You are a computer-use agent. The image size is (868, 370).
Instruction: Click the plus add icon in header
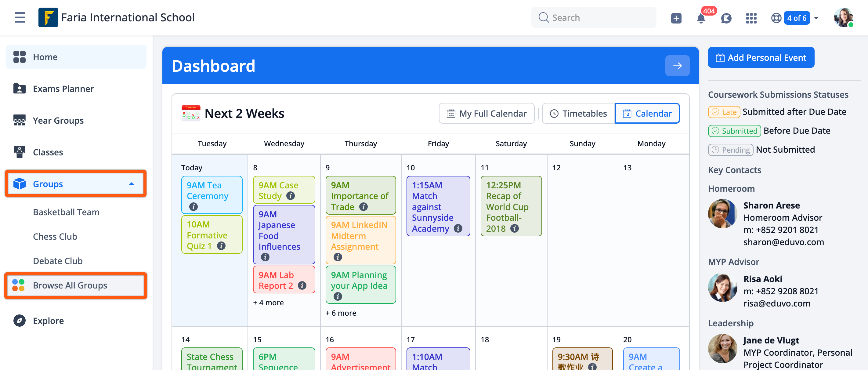(676, 18)
